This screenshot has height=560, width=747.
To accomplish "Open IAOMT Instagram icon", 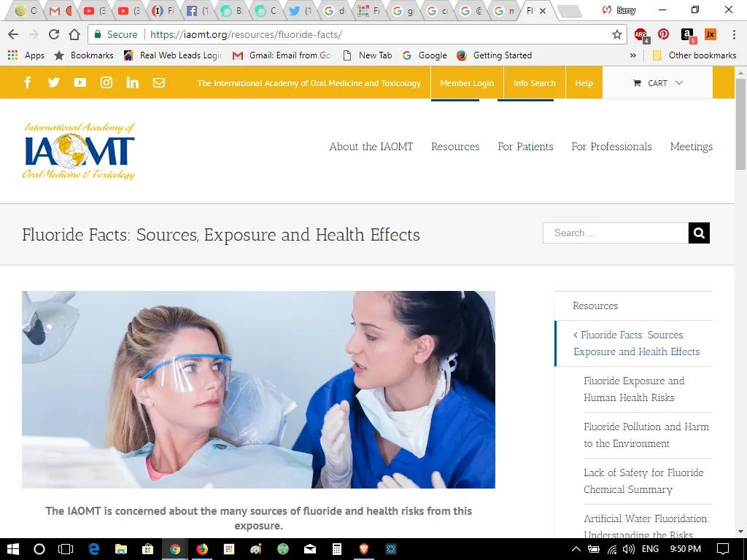I will [x=107, y=83].
